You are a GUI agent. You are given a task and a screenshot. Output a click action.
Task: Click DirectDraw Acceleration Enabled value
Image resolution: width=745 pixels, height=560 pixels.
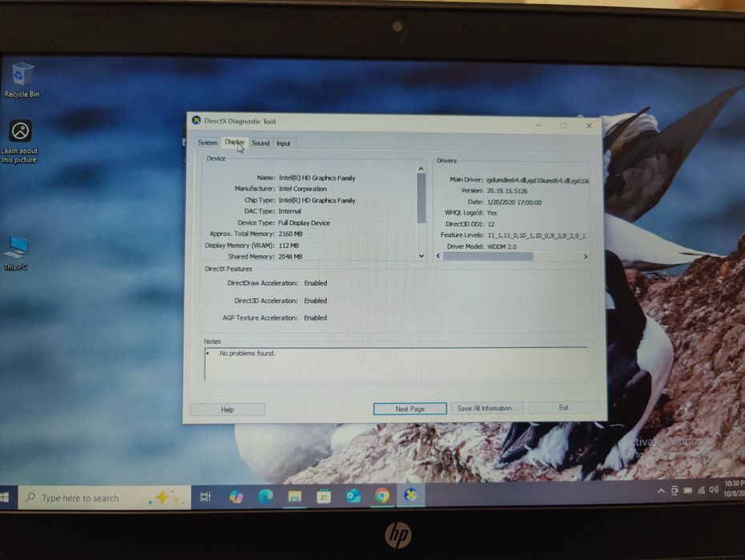click(x=316, y=283)
